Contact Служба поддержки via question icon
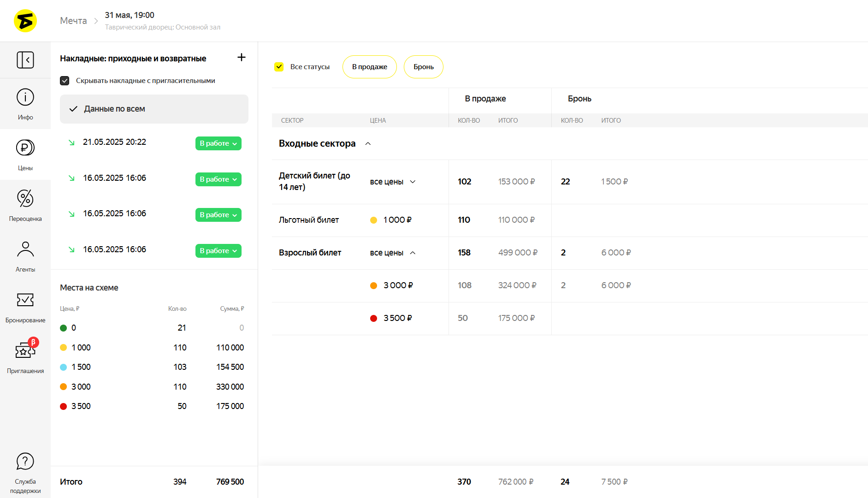 (x=25, y=462)
